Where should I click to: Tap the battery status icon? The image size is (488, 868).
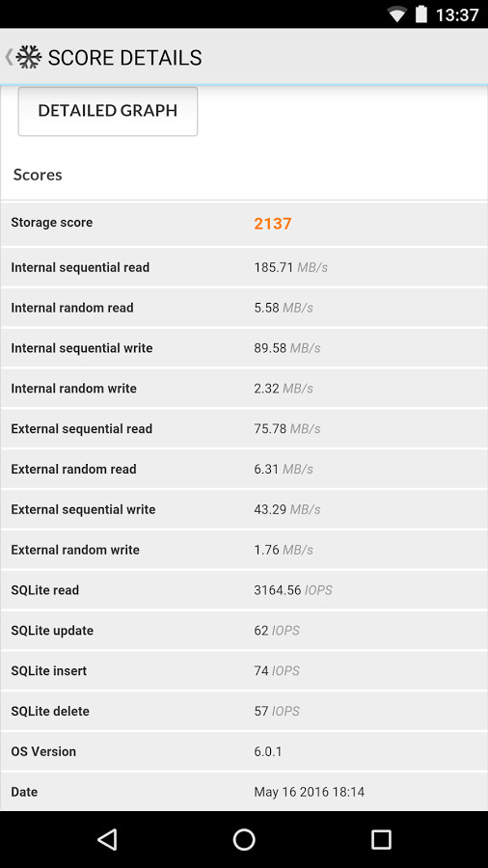421,14
